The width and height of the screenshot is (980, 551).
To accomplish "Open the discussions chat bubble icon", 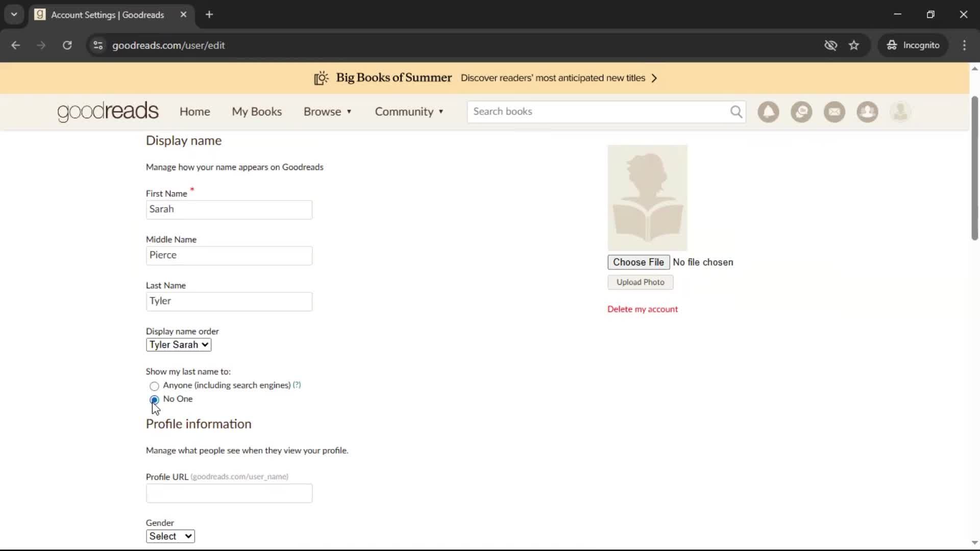I will point(801,112).
